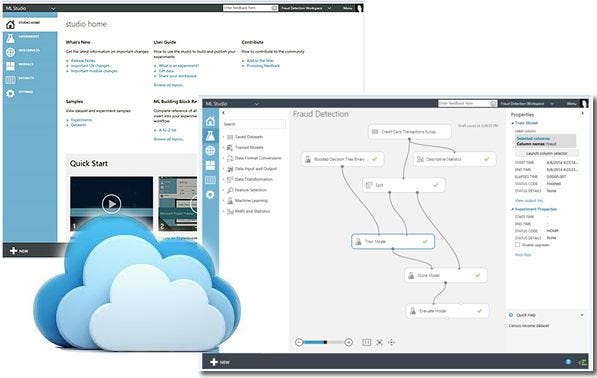597x378 pixels.
Task: Open Release Notes link on studio home
Action: point(83,61)
